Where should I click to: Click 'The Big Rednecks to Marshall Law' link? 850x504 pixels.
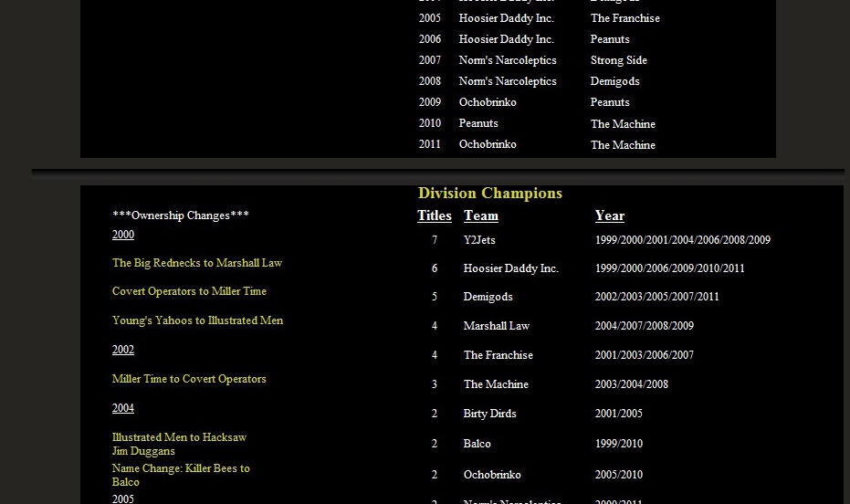[x=197, y=263]
